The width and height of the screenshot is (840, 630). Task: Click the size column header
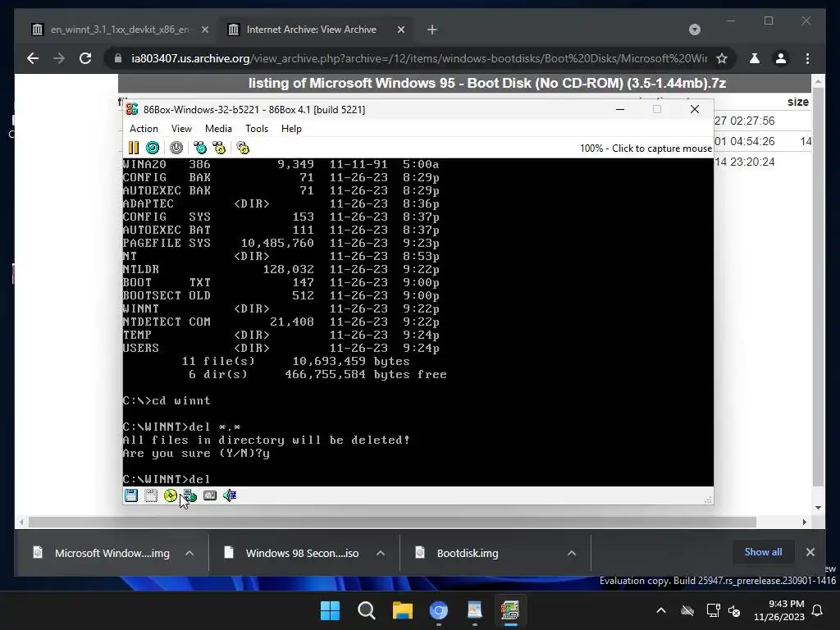(797, 102)
